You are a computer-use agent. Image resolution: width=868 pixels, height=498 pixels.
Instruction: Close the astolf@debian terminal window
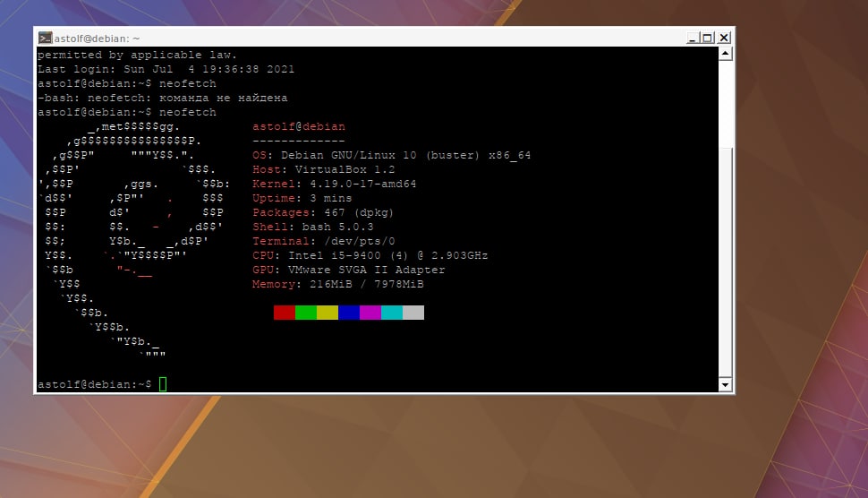click(724, 38)
